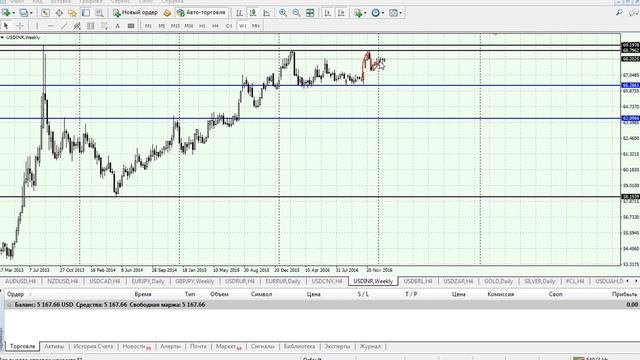
Task: Click the MetaEditor icon beside Новый ордер
Action: [167, 13]
